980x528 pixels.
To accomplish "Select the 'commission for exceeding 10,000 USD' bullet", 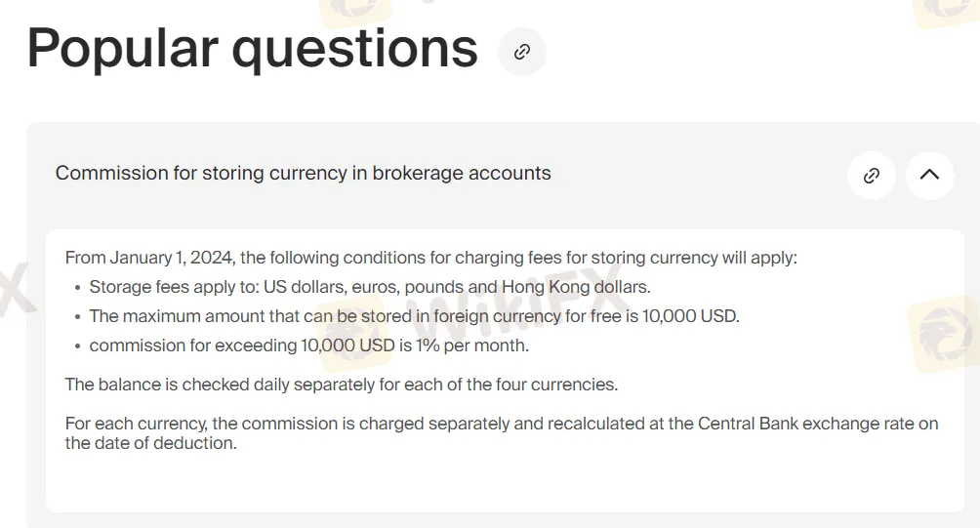I will (x=309, y=345).
